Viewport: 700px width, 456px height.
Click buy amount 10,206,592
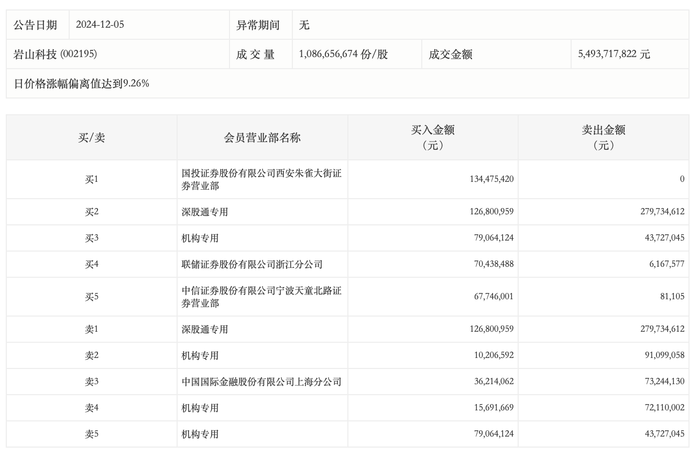click(494, 355)
